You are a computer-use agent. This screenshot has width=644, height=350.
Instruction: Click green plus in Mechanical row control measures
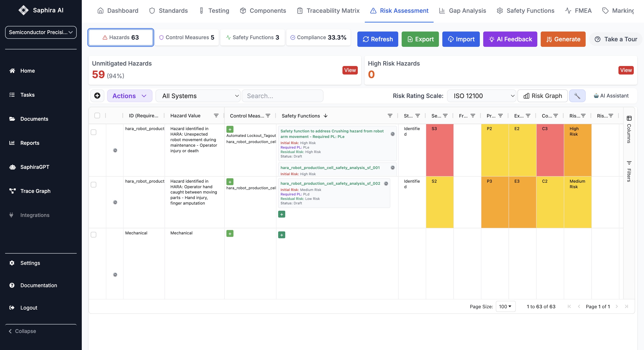pos(230,234)
